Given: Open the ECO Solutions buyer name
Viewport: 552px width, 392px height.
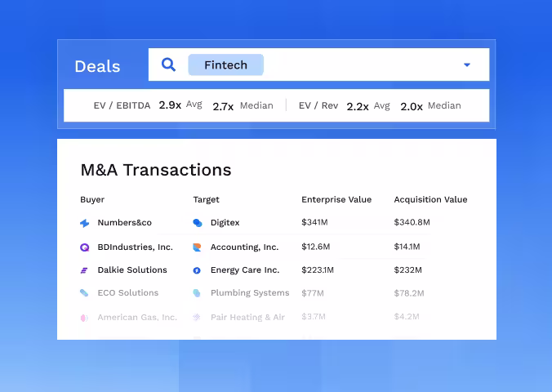Looking at the screenshot, I should (128, 292).
